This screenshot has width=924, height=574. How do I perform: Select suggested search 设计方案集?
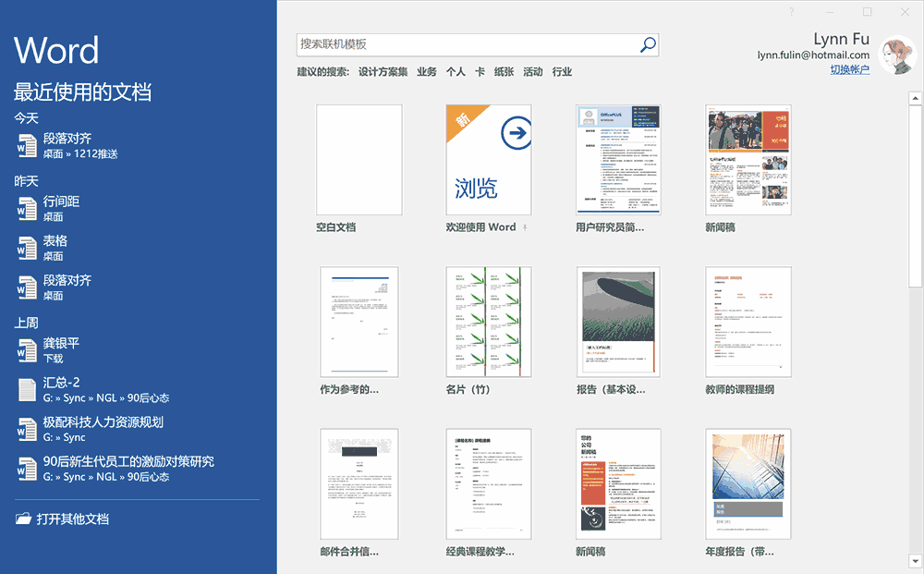coord(383,72)
